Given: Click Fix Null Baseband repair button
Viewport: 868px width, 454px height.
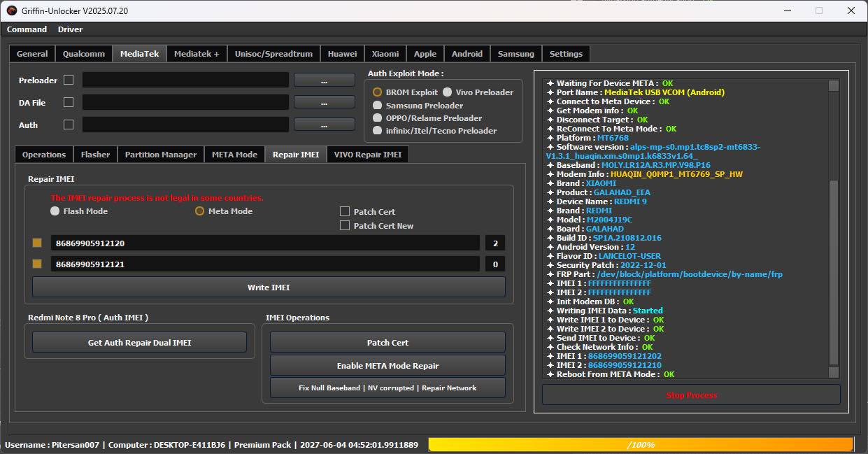Looking at the screenshot, I should pyautogui.click(x=387, y=388).
